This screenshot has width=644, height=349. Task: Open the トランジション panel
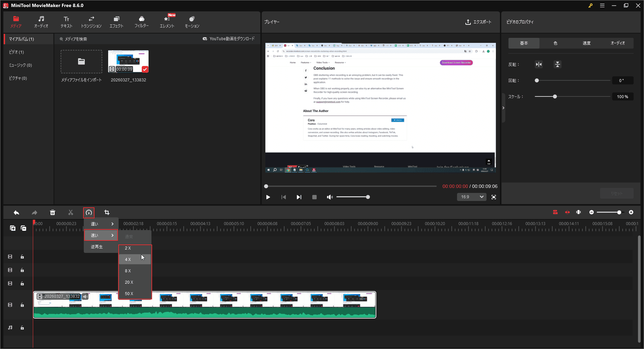(91, 21)
